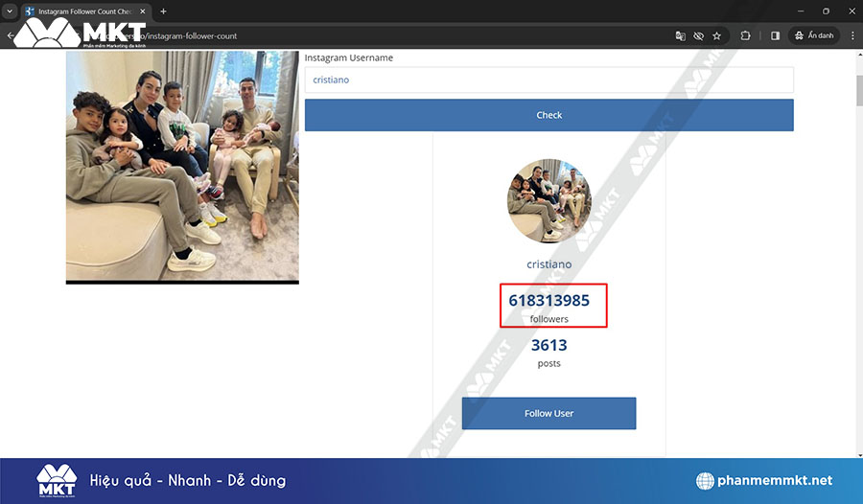The height and width of the screenshot is (504, 863).
Task: Open the Chrome extensions puzzle icon
Action: click(745, 35)
